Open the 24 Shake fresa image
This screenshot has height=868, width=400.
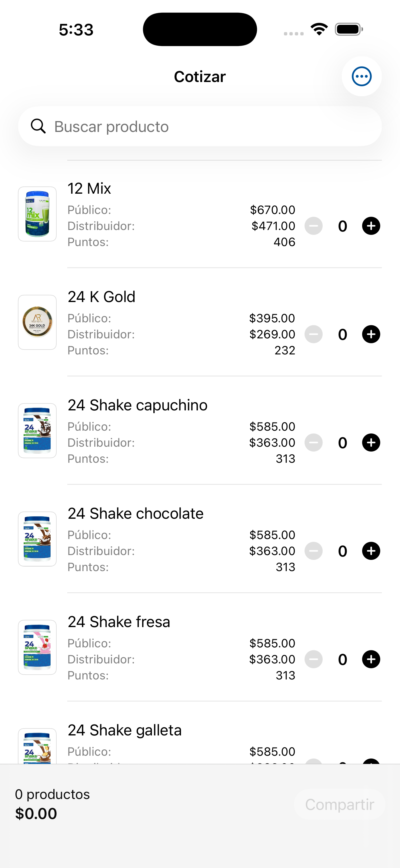coord(37,647)
